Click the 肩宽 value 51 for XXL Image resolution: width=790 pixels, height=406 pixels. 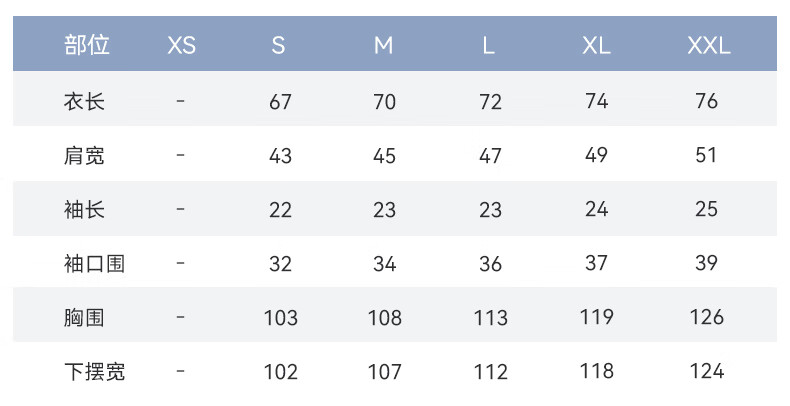click(706, 155)
